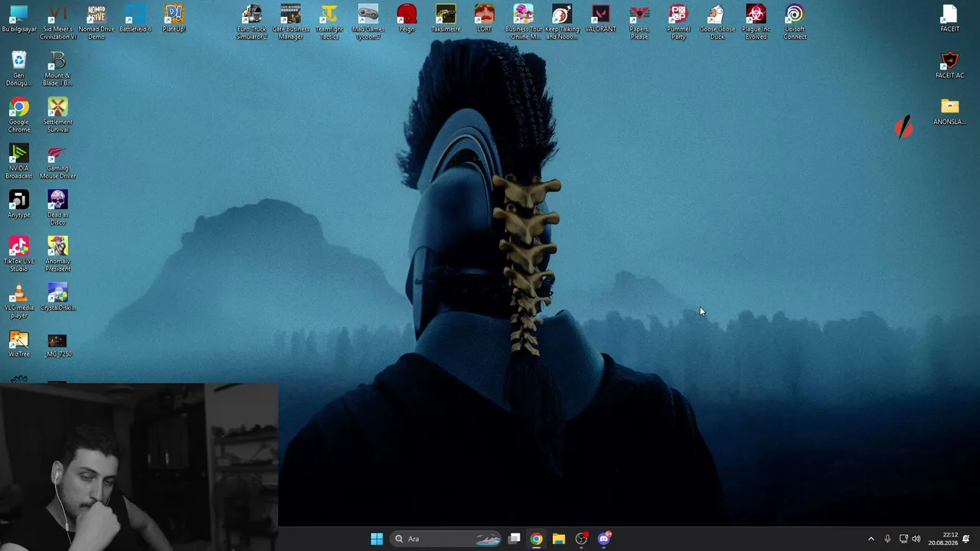Select the VLC media player shortcut
The width and height of the screenshot is (980, 551).
tap(18, 302)
